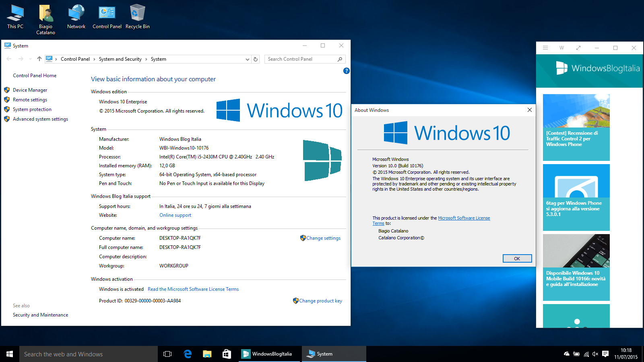Screen dimensions: 644x362
Task: Switch to System taskbar button
Action: (334, 354)
